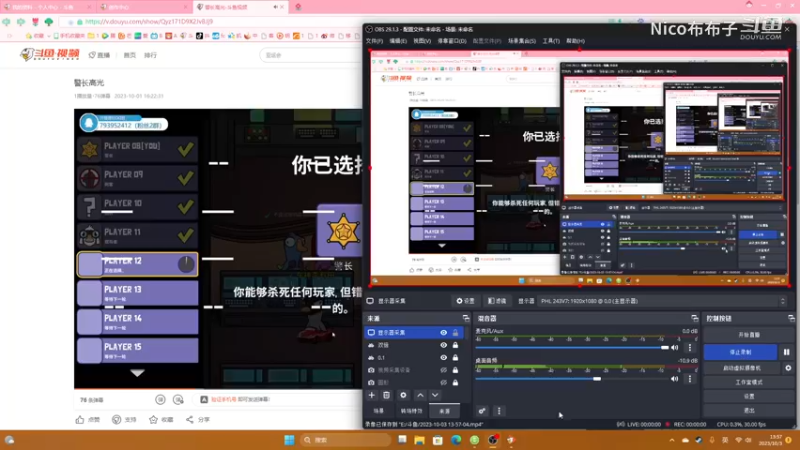Open source properties with the gear icon in the sources toolbar
The image size is (800, 450).
(x=403, y=395)
